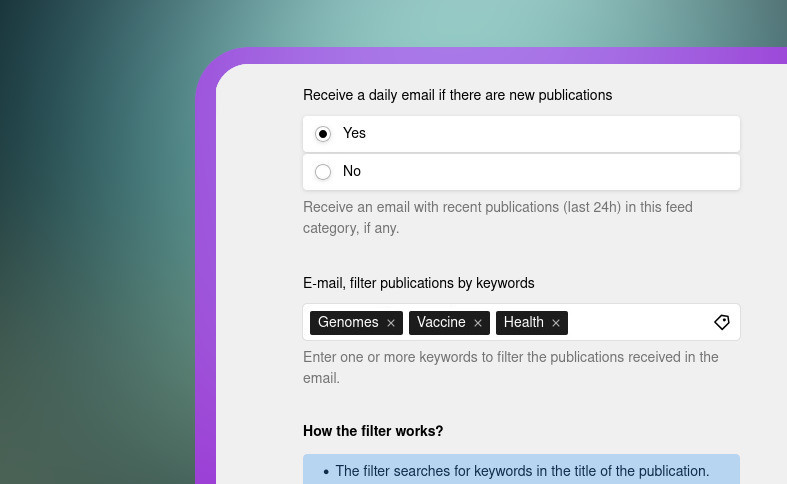Click the purple border of the panel
The image size is (787, 484).
pyautogui.click(x=205, y=300)
